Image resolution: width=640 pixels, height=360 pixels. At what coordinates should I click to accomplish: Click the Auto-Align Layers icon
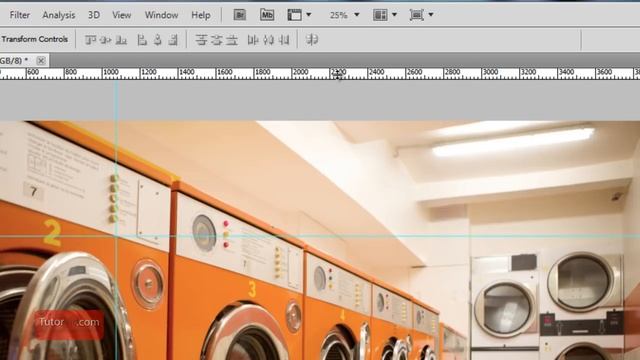312,40
